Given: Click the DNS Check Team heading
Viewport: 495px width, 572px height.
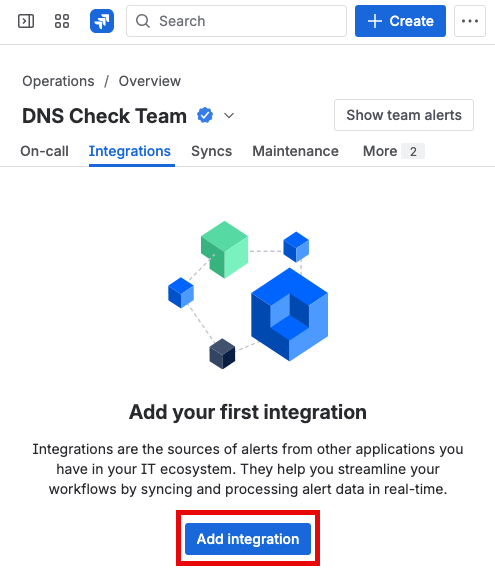Looking at the screenshot, I should pyautogui.click(x=104, y=116).
